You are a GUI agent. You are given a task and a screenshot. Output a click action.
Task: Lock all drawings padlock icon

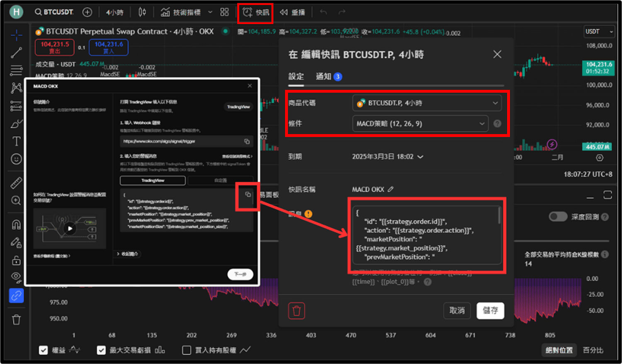pos(16,260)
